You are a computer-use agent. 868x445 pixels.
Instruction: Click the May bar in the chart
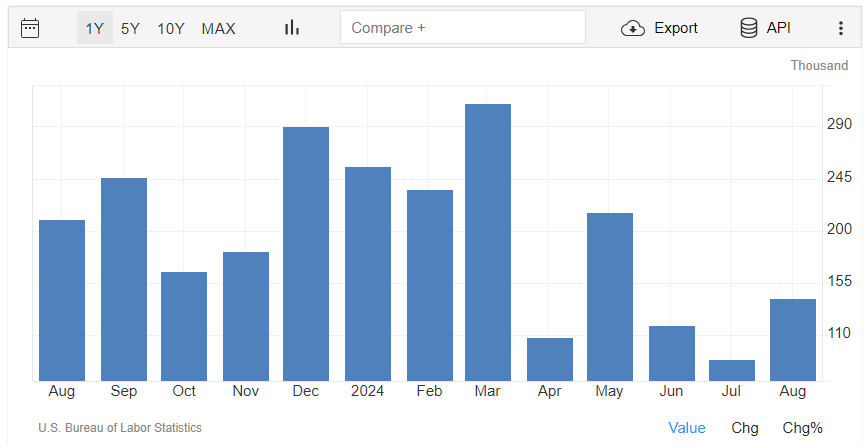pos(609,297)
